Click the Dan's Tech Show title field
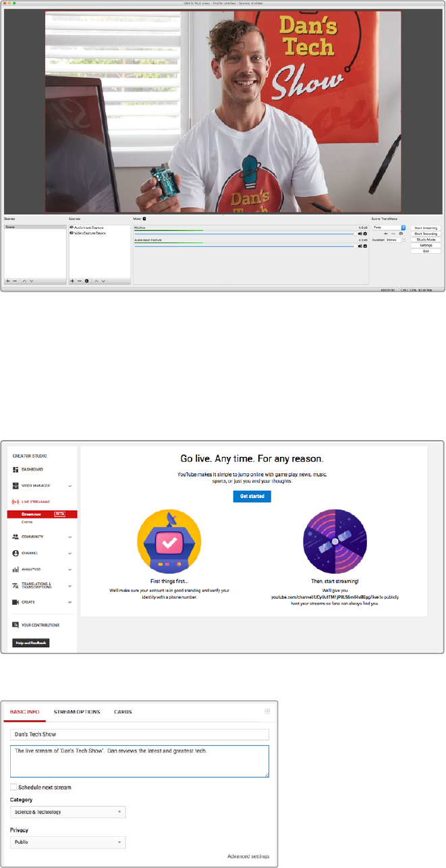Screen dimensions: 446x868 [140, 734]
